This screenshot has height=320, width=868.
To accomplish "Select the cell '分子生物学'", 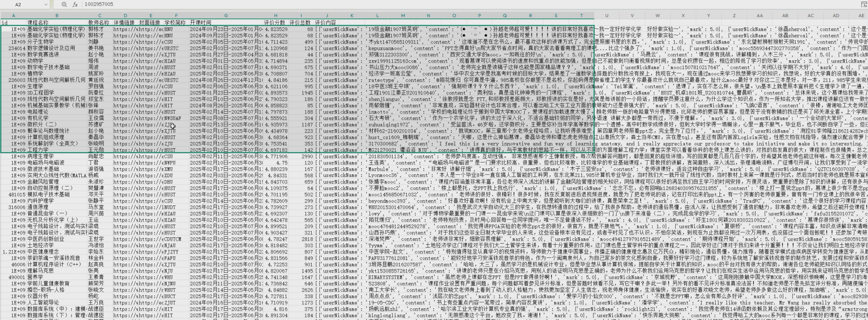I will [x=57, y=41].
